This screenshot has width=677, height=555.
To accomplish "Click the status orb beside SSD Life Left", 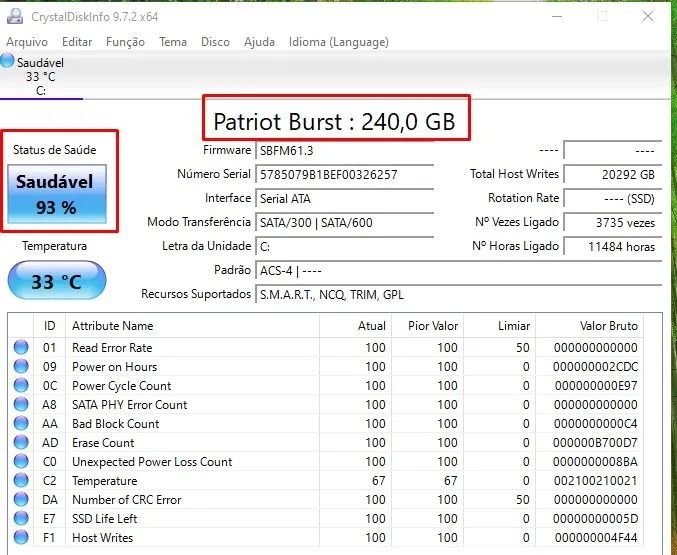I will (x=21, y=519).
